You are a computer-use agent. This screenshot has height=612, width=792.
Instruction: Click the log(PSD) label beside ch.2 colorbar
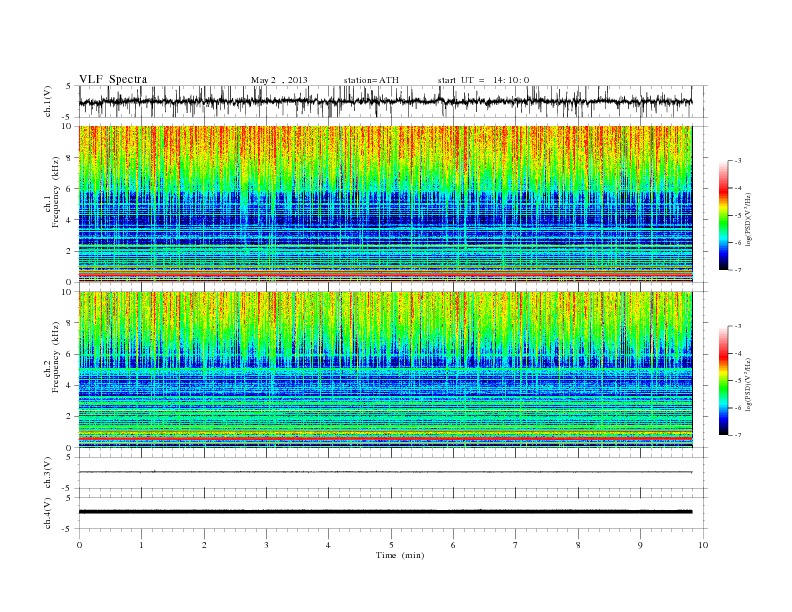point(749,385)
